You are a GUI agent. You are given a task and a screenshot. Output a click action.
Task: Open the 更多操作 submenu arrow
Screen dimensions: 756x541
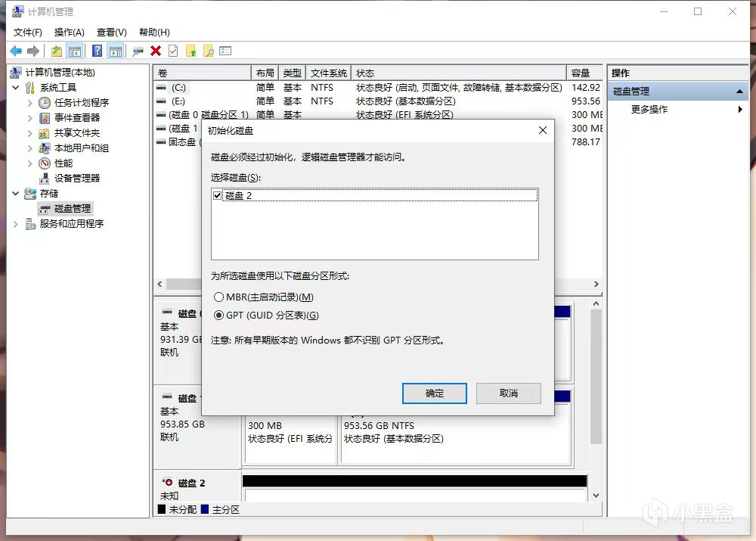click(x=740, y=109)
